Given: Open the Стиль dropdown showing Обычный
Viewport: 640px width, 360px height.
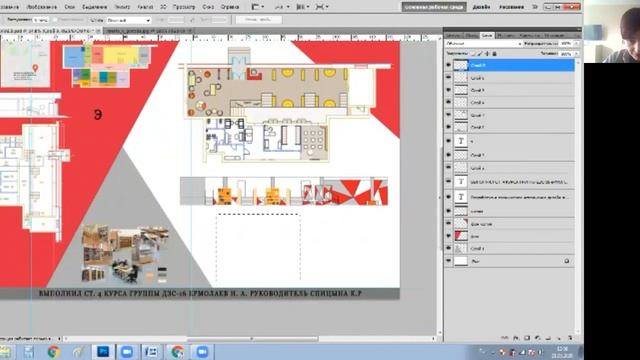Looking at the screenshot, I should click(x=129, y=20).
